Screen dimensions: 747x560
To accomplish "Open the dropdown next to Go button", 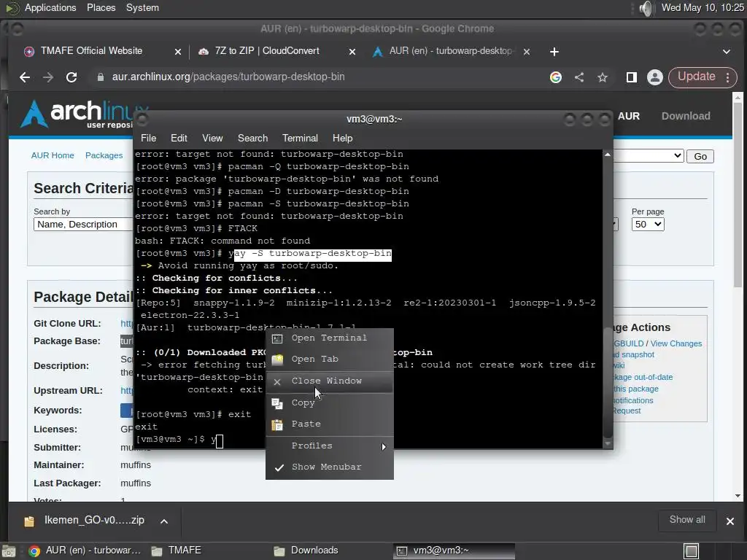I will pos(648,156).
